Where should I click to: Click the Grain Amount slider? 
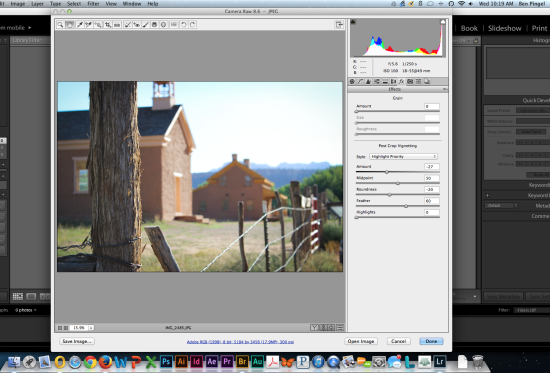[398, 111]
